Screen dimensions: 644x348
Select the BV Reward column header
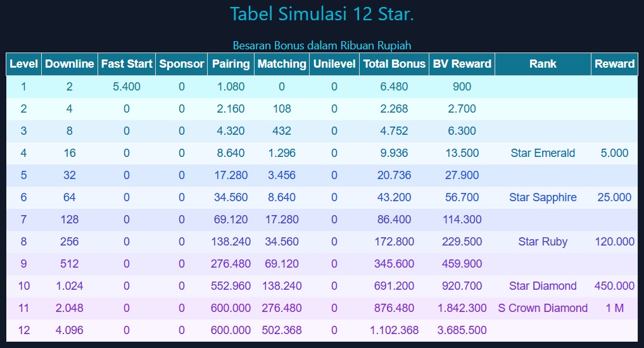coord(462,64)
